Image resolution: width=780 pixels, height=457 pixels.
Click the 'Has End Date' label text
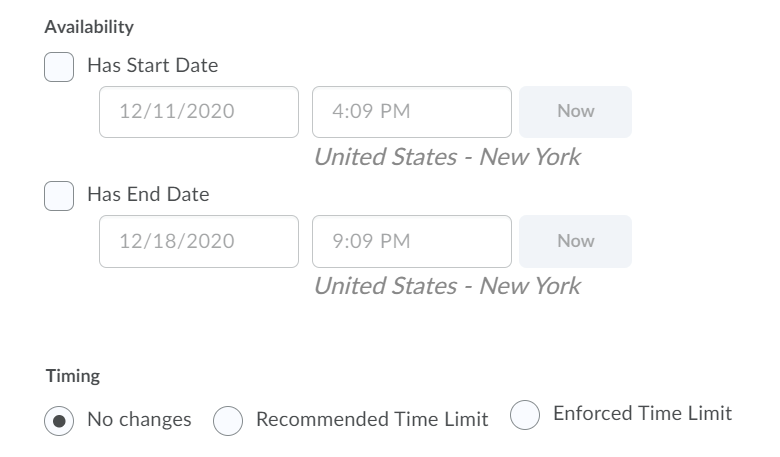(x=148, y=195)
